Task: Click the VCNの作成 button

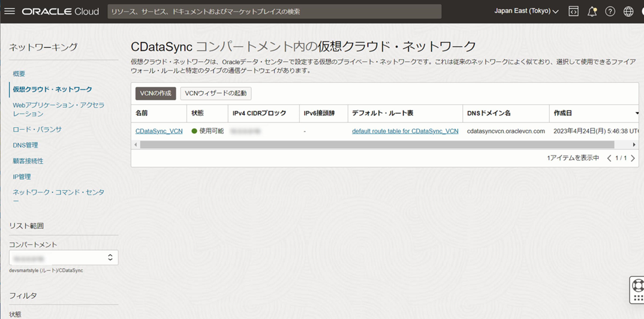Action: point(156,93)
